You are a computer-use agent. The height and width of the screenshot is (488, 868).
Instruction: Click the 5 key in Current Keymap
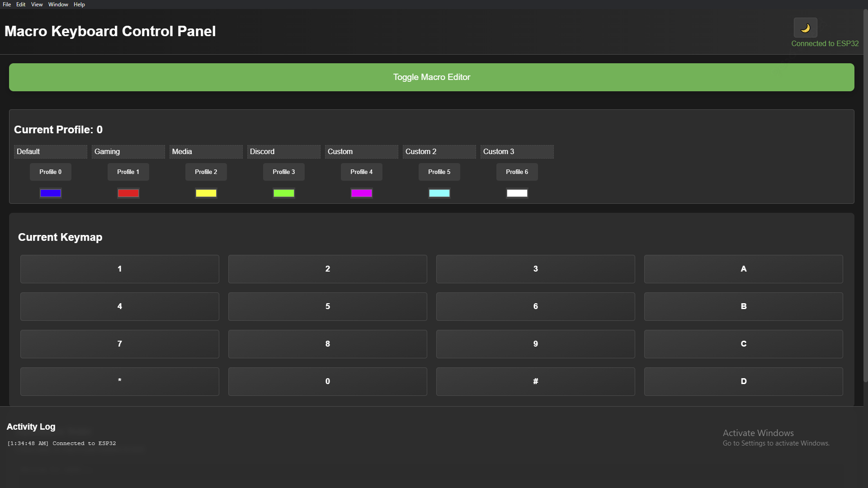pos(327,306)
